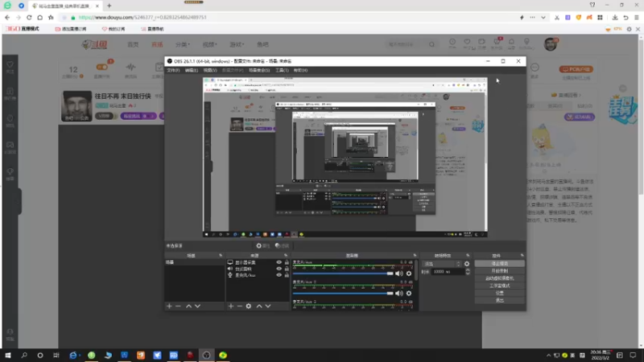644x362 pixels.
Task: Click the start recording button in controls
Action: (499, 271)
